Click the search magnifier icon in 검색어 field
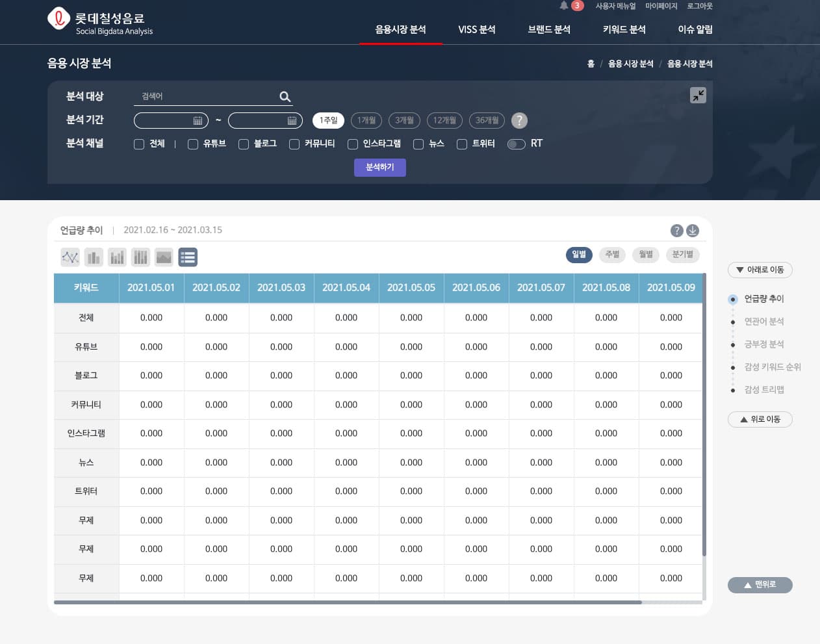The height and width of the screenshot is (644, 820). (x=285, y=97)
